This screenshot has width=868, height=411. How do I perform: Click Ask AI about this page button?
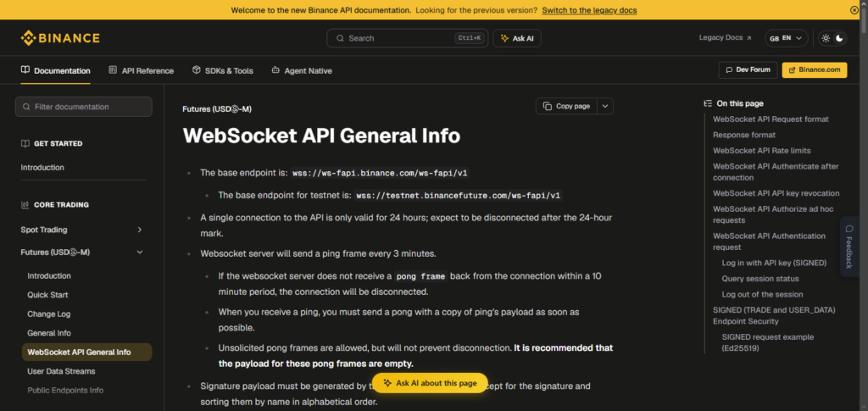coord(430,383)
